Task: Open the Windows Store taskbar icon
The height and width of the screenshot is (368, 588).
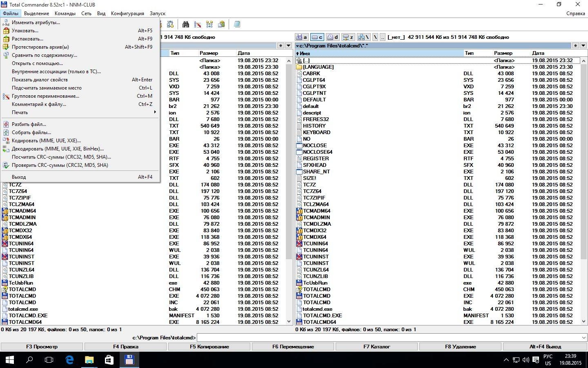Action: [x=109, y=360]
